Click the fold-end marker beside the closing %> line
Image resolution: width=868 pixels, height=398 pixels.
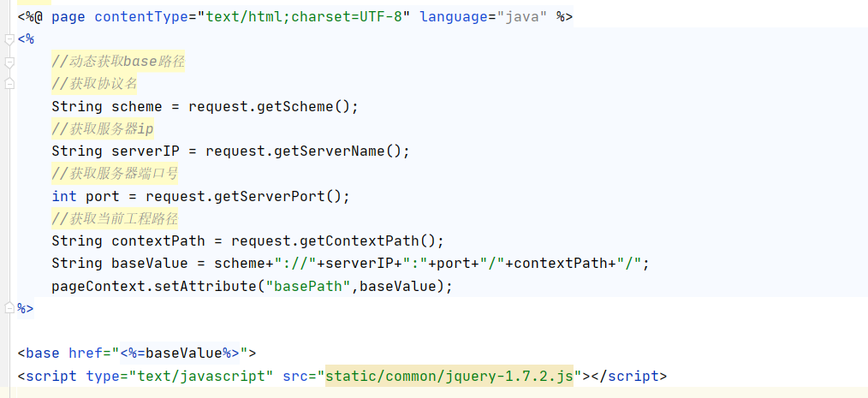[x=9, y=308]
